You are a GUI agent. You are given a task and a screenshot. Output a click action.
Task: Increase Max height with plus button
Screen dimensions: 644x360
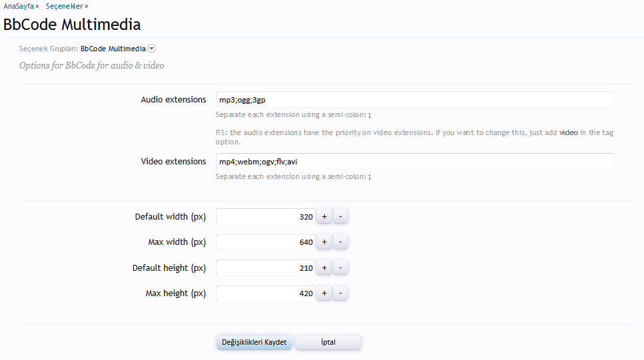tap(324, 293)
